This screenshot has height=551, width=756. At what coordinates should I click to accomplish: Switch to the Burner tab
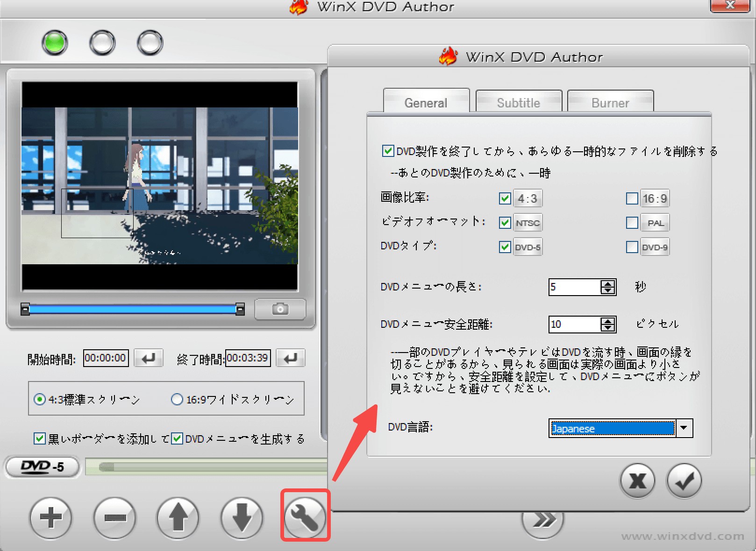pos(610,101)
